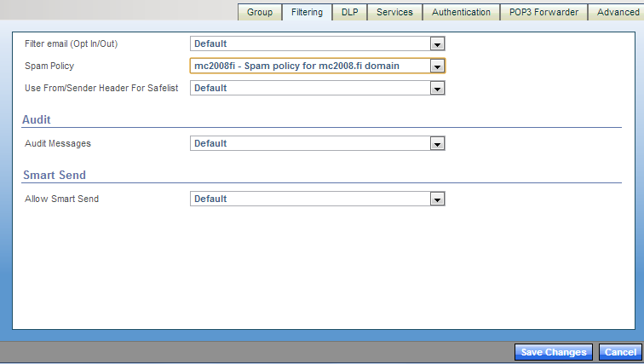The image size is (644, 364).
Task: Switch to the Group tab
Action: (x=260, y=12)
